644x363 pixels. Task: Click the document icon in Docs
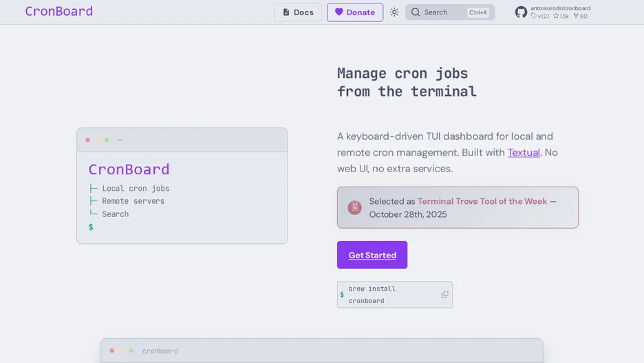[286, 12]
